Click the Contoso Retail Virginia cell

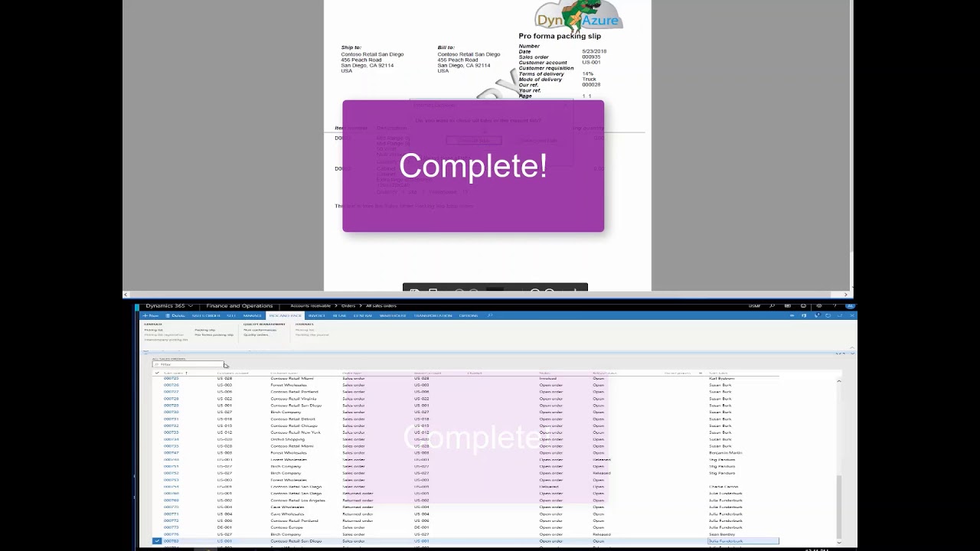click(293, 399)
